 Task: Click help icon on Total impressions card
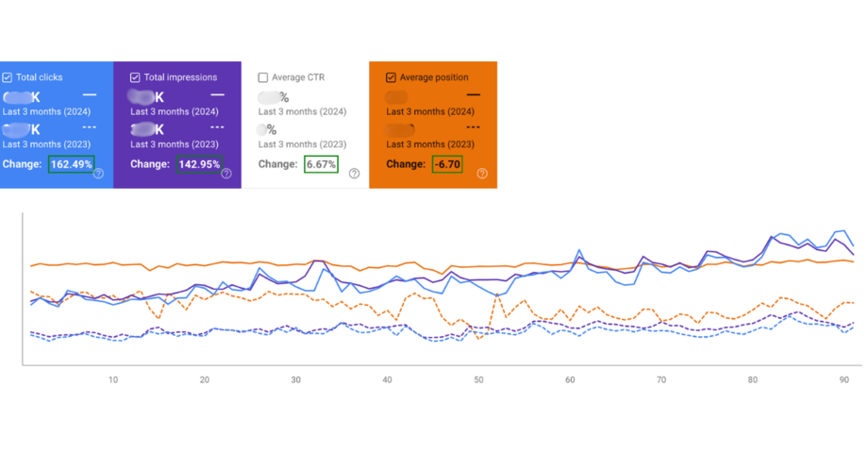coord(226,174)
